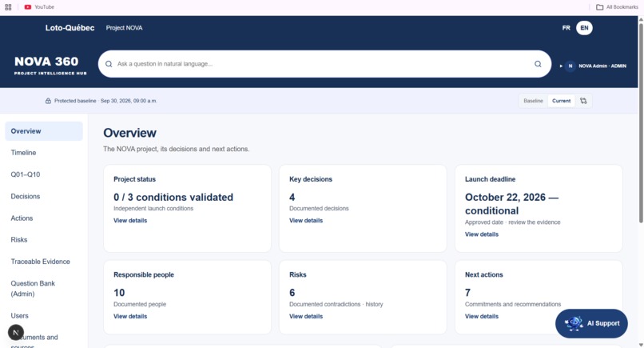
Task: Click 'October 22, 2026 — conditional' text
Action: tap(511, 204)
